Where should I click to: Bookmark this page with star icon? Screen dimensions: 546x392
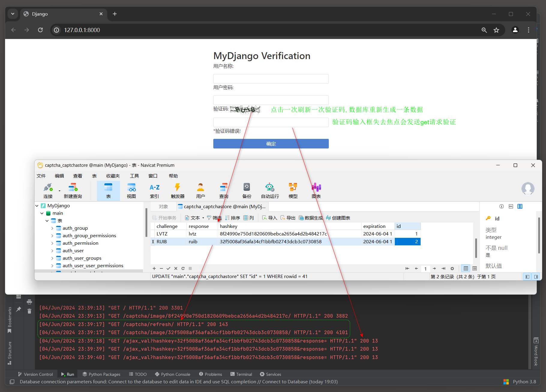click(x=496, y=30)
